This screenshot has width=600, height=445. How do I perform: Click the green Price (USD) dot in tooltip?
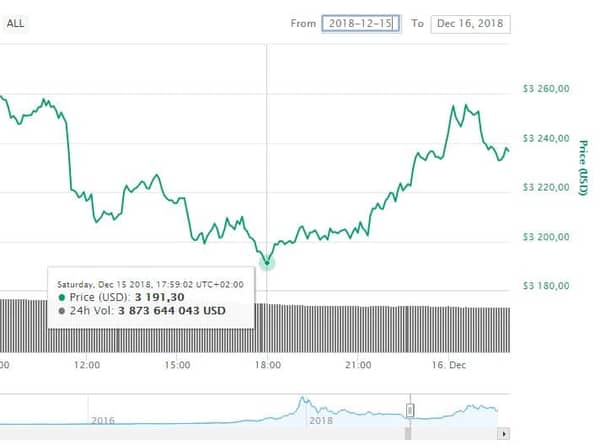[62, 297]
